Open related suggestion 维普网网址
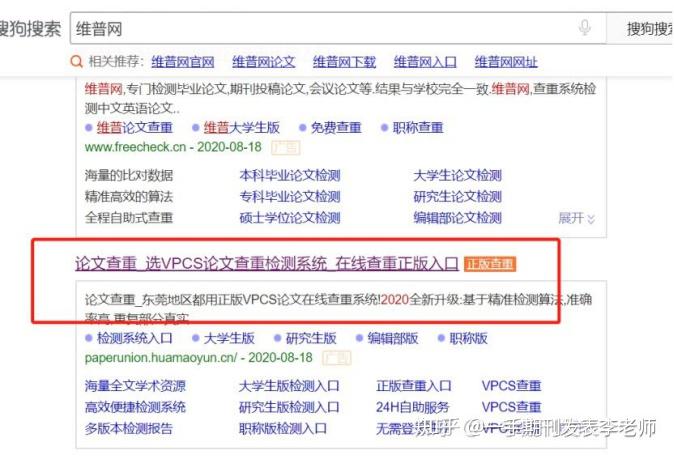This screenshot has height=456, width=674. pos(506,62)
